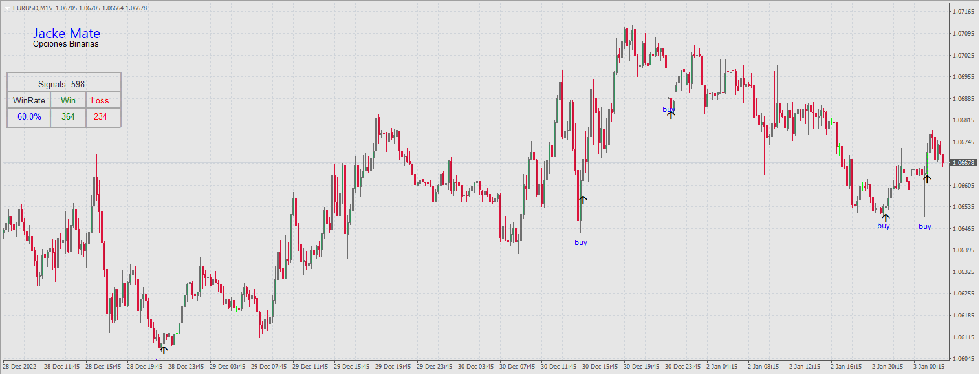The height and width of the screenshot is (375, 980).
Task: Click the 'Jacke Mate' indicator logo
Action: point(67,34)
